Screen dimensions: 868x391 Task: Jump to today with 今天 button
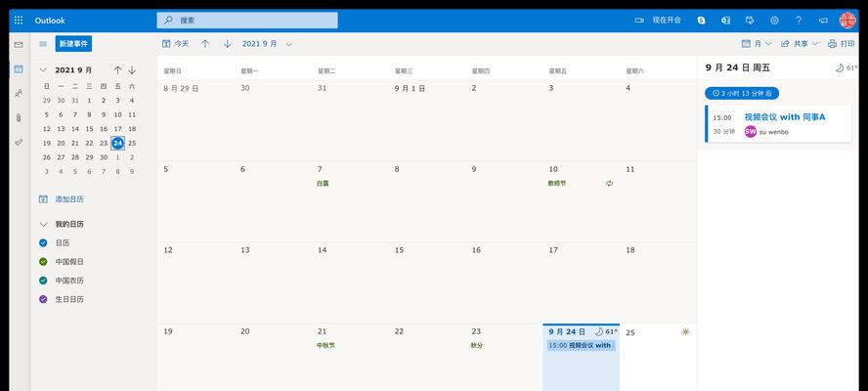(x=176, y=44)
